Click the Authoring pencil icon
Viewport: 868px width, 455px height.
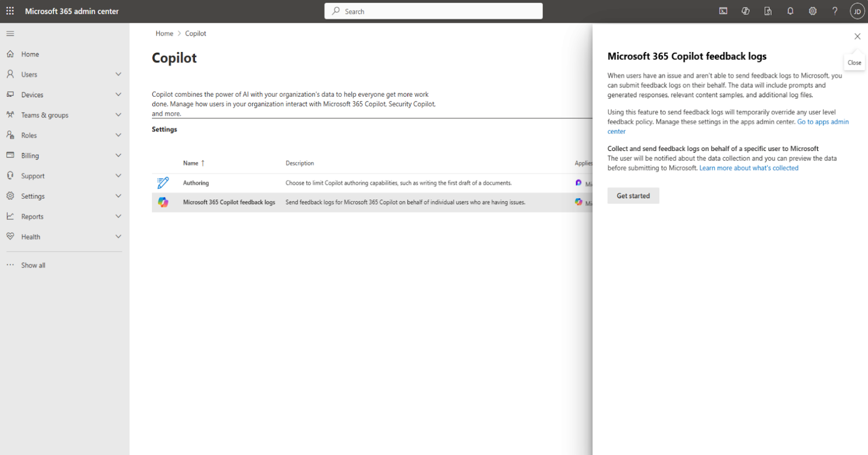point(163,183)
